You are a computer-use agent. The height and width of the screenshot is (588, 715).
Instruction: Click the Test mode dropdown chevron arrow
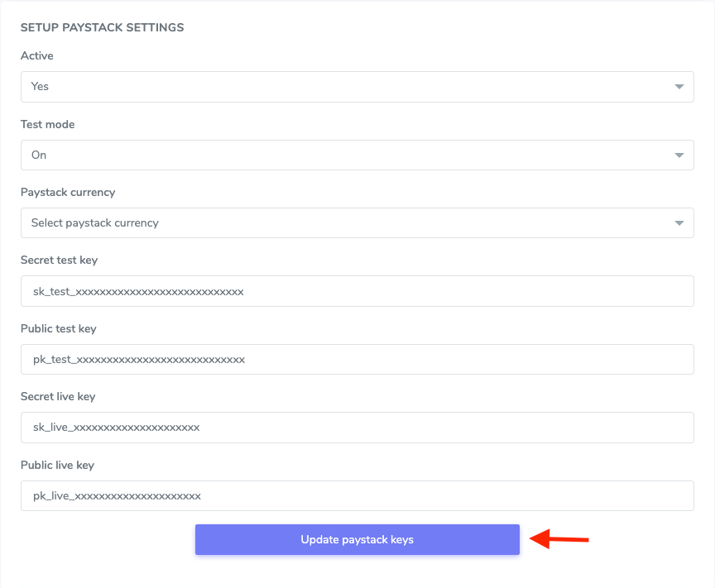679,155
